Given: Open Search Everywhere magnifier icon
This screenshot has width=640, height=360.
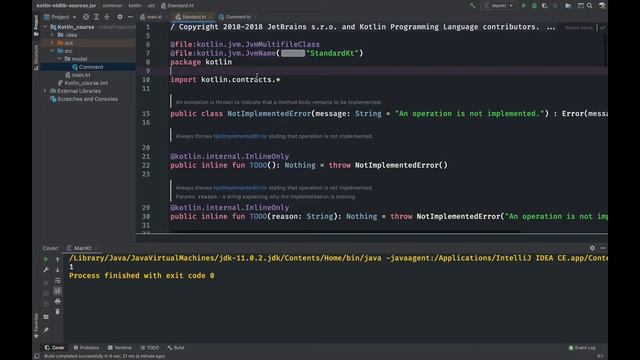Looking at the screenshot, I should point(589,6).
